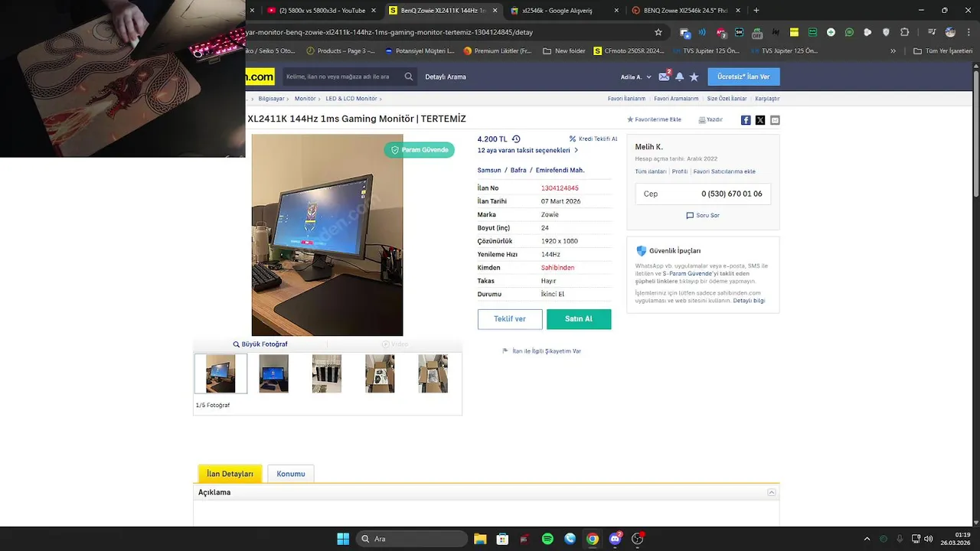Click the volume icon in system tray
Viewport: 980px width, 551px height.
click(x=929, y=539)
